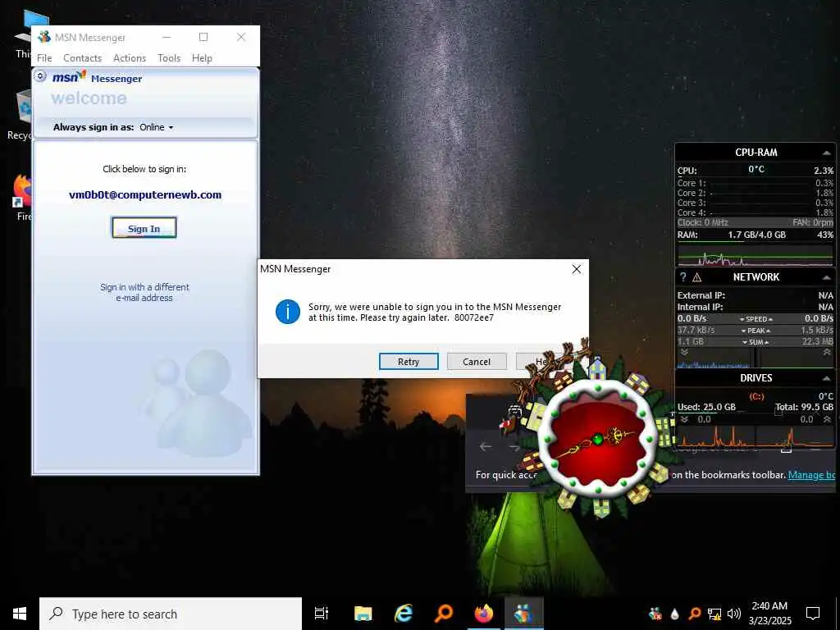Collapse the MSN welcome header round arrow button

40,76
